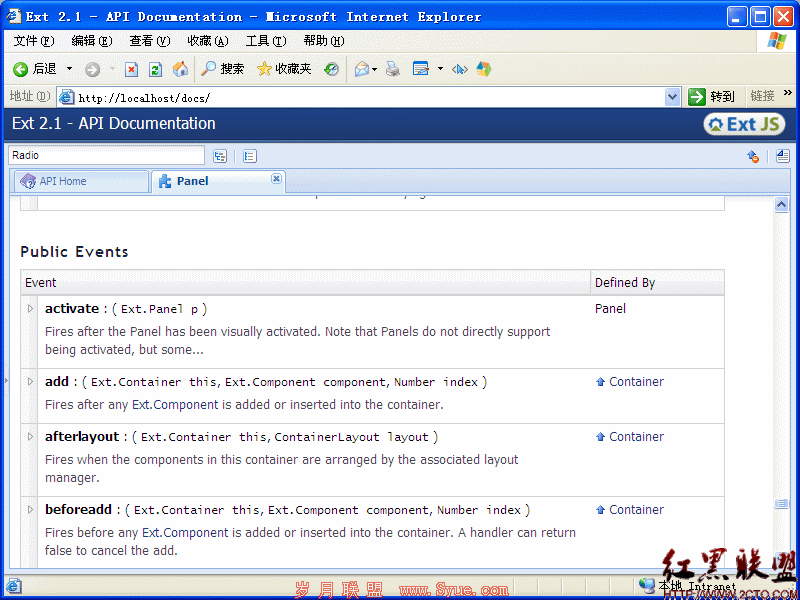Click the 转到 (Go) button

[x=711, y=96]
